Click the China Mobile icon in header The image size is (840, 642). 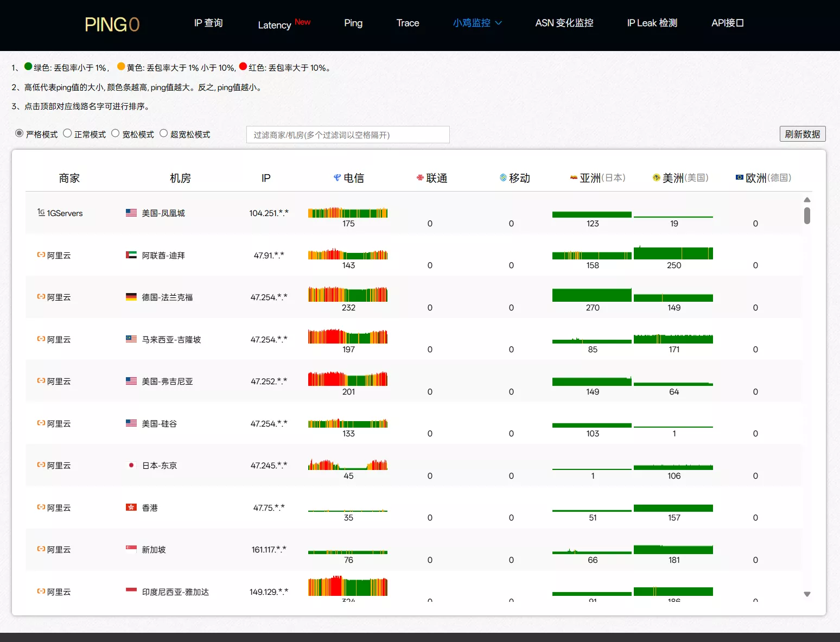[503, 177]
